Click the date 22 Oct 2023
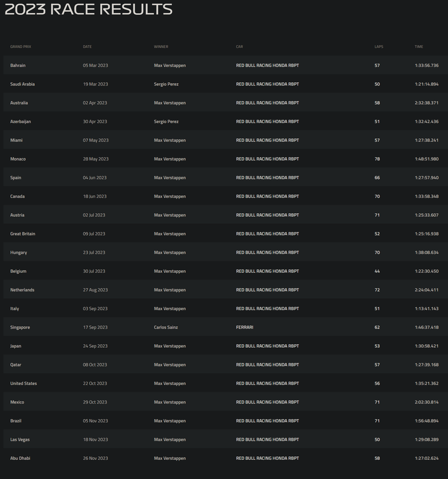 [95, 383]
